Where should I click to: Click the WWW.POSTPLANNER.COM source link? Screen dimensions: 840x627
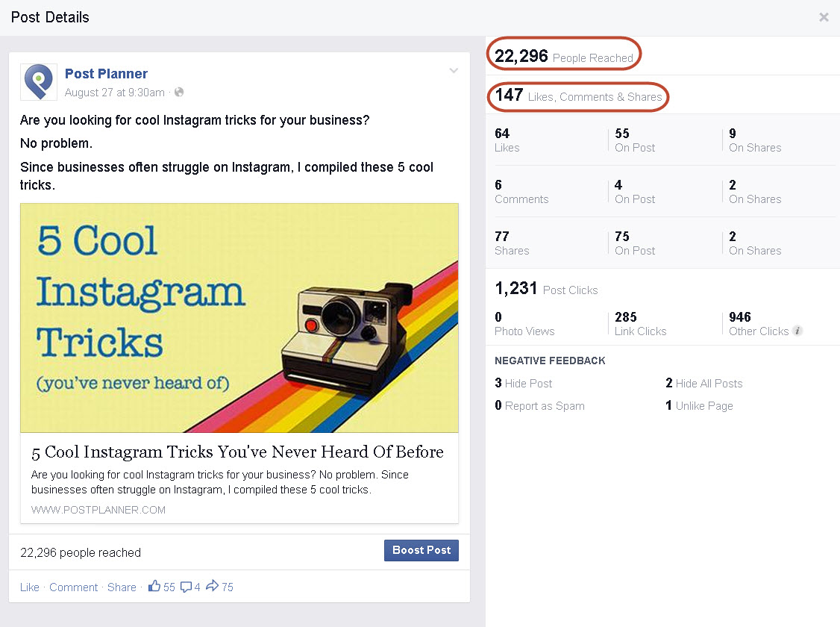tap(97, 510)
